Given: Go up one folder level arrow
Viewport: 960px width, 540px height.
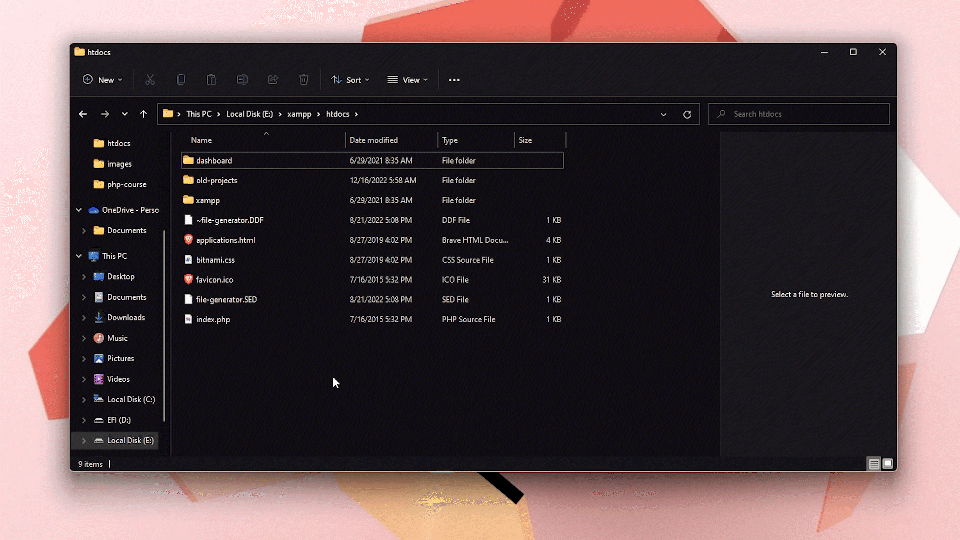Looking at the screenshot, I should 144,114.
